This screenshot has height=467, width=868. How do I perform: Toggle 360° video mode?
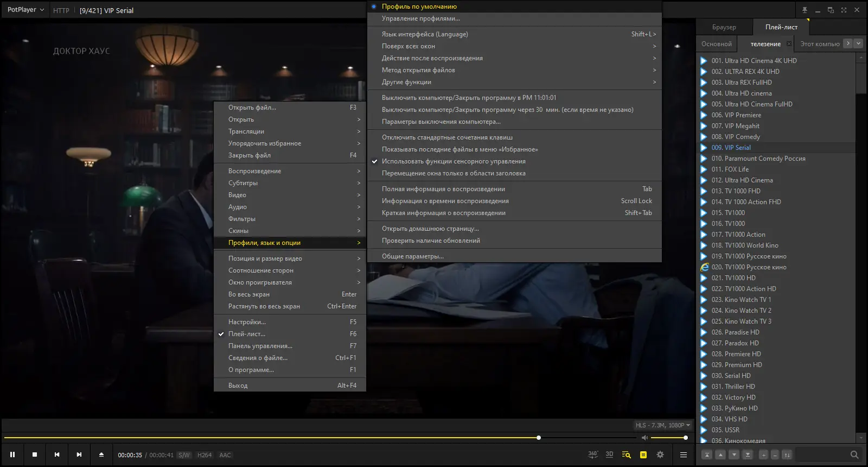coord(593,455)
